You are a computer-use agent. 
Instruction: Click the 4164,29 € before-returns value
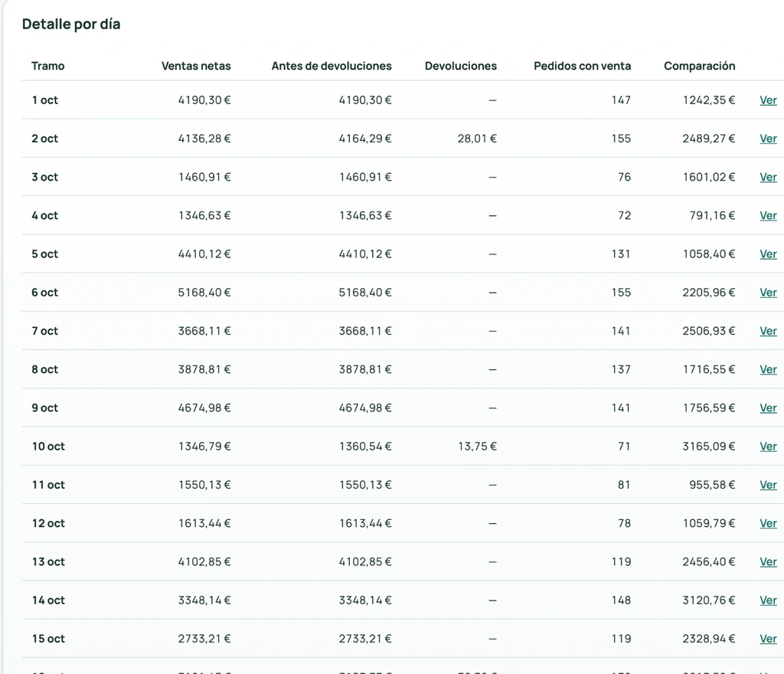365,139
